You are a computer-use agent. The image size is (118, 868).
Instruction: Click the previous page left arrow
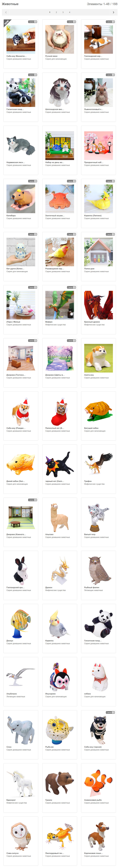coord(6,12)
